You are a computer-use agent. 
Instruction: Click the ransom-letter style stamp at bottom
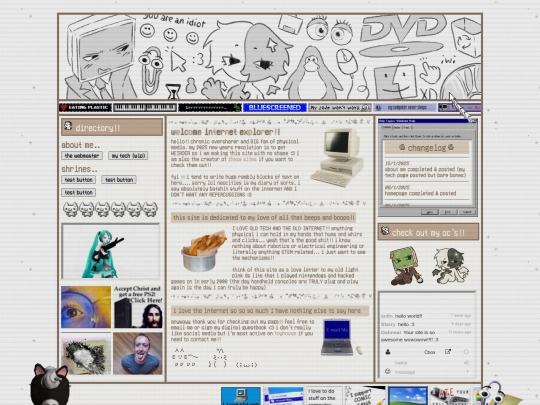click(450, 396)
